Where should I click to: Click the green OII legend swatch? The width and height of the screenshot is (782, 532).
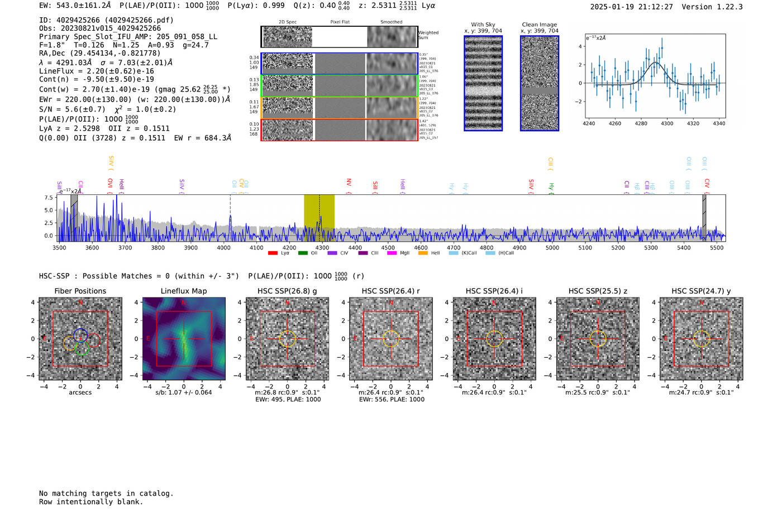click(303, 253)
